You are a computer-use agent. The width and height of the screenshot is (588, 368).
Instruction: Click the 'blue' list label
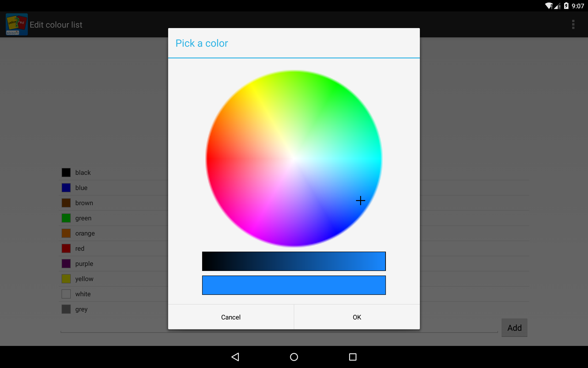tap(81, 188)
